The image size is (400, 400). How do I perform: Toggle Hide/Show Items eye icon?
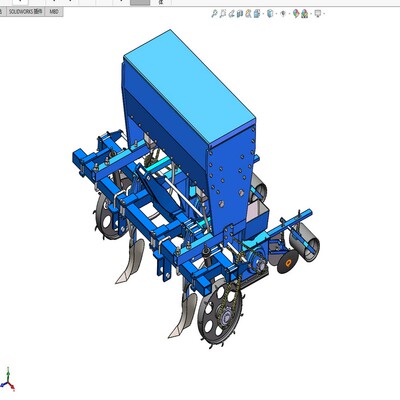[x=283, y=14]
